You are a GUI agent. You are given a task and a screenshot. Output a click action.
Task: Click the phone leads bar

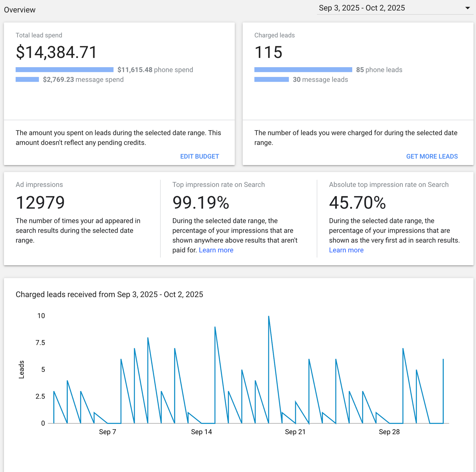(303, 70)
